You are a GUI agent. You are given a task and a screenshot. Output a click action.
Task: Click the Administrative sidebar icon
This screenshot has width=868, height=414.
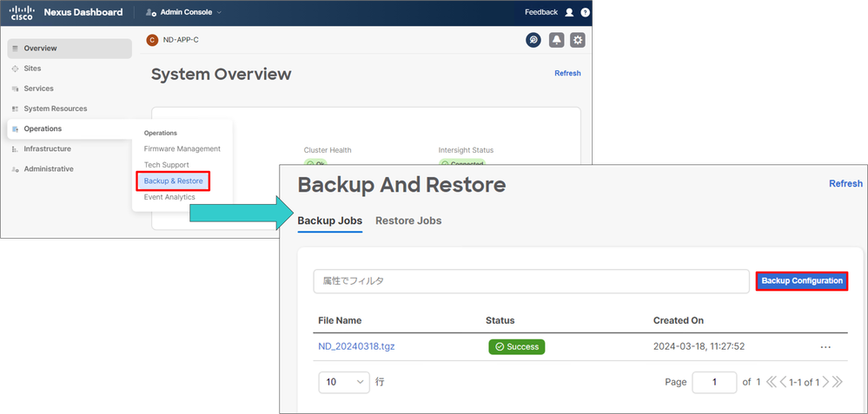tap(16, 169)
